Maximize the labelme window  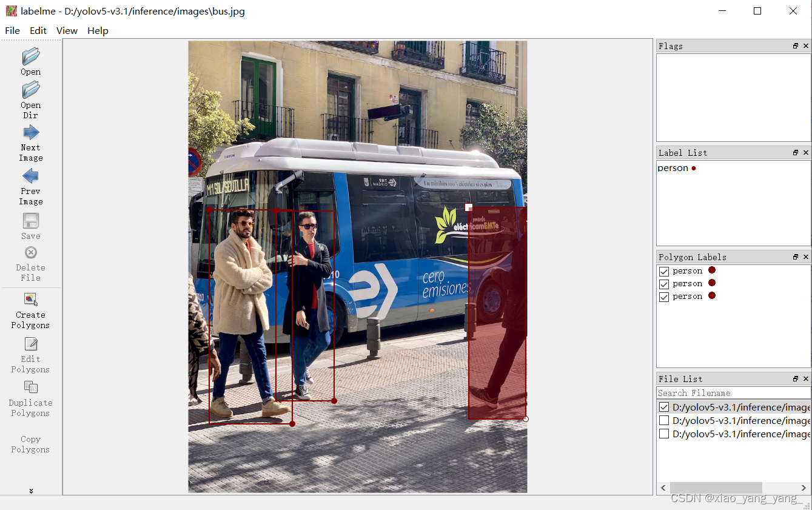757,11
